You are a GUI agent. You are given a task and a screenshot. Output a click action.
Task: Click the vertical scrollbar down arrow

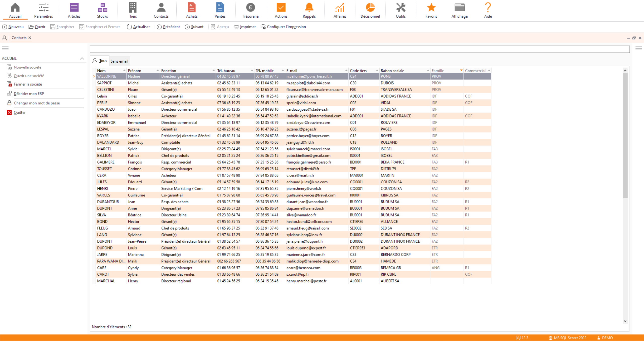(625, 321)
